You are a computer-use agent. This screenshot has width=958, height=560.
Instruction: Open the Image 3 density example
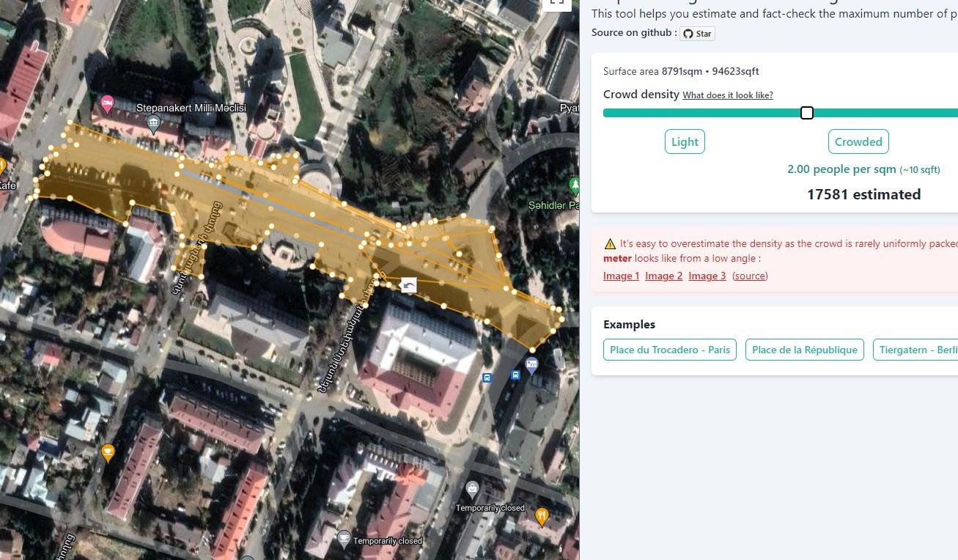[707, 276]
